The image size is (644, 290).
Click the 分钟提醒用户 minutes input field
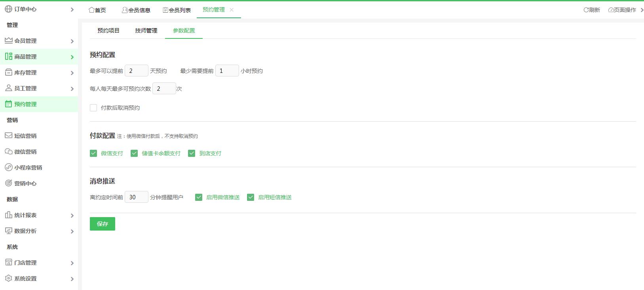click(x=136, y=197)
